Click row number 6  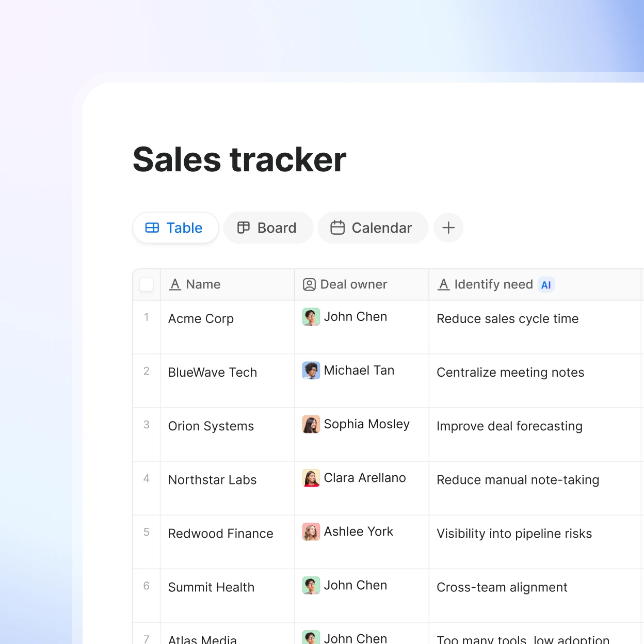point(147,586)
